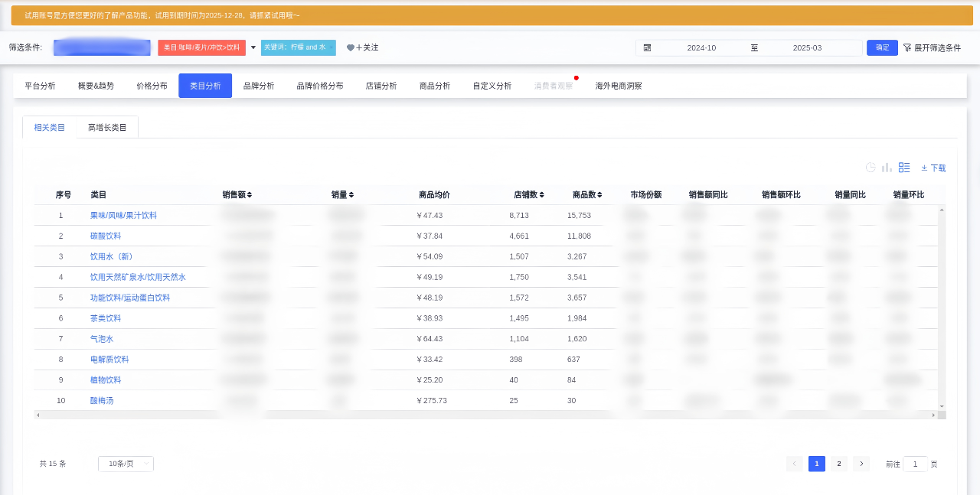Image resolution: width=980 pixels, height=495 pixels.
Task: Open end date 2025-03 picker
Action: pos(807,47)
